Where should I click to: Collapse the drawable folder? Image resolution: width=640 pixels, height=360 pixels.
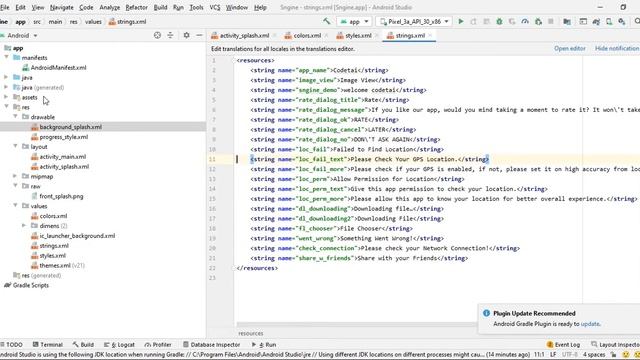click(15, 117)
